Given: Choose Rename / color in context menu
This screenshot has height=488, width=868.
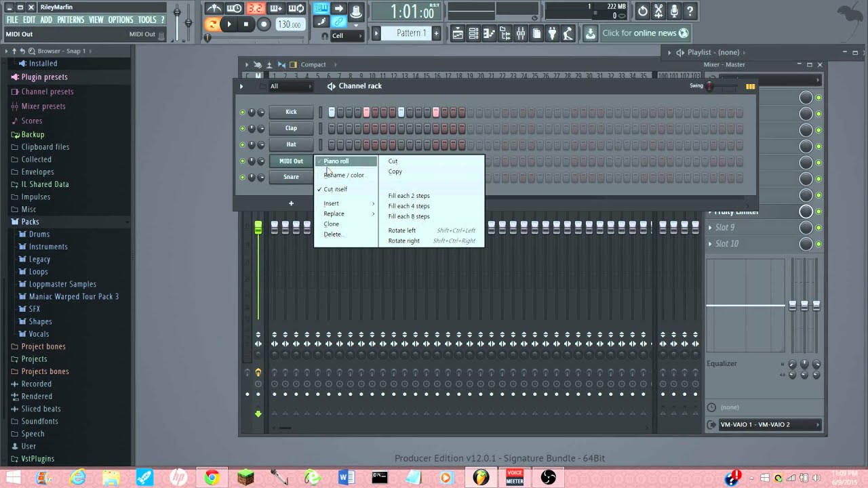Looking at the screenshot, I should (x=346, y=175).
